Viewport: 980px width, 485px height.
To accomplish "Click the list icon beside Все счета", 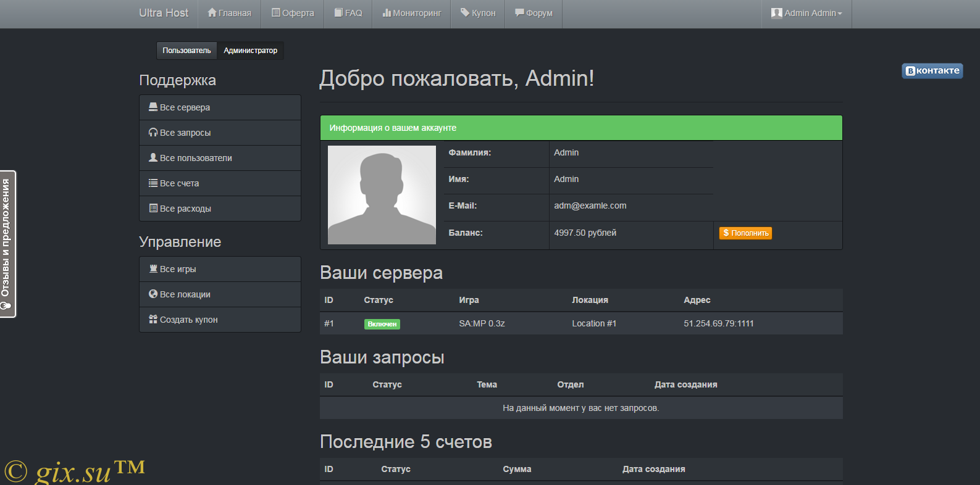I will 153,183.
